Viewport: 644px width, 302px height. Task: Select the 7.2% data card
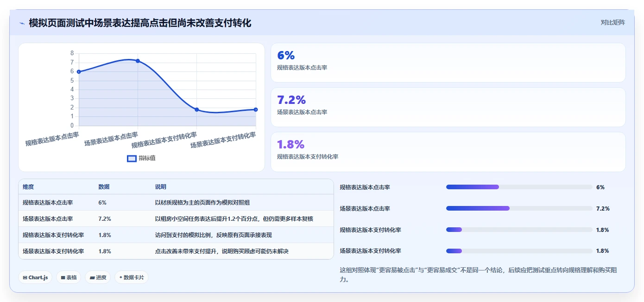point(448,107)
